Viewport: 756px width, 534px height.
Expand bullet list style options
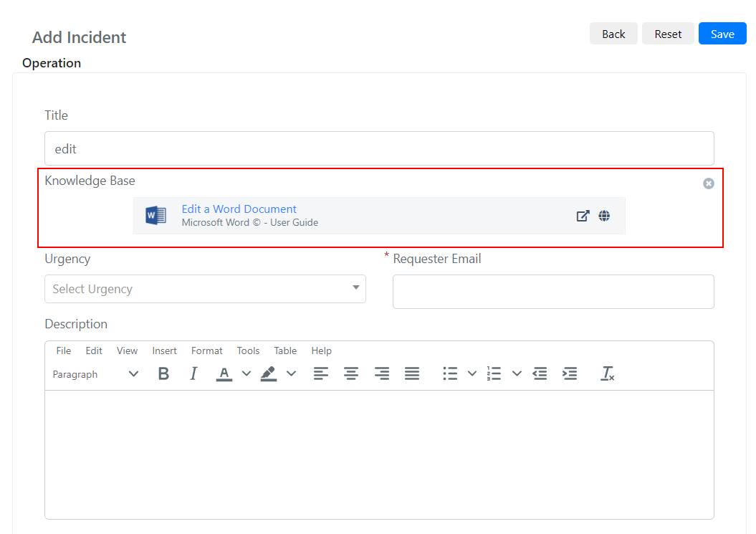click(x=472, y=374)
